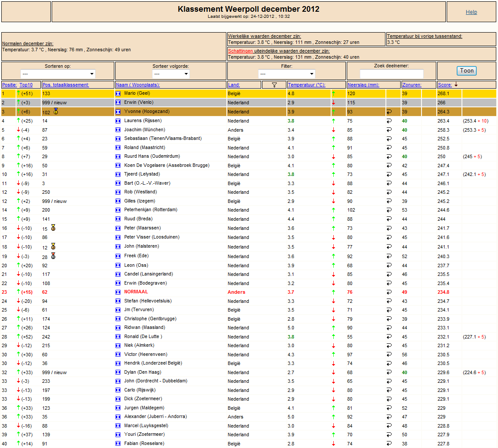The image size is (498, 448).
Task: Sort by Score column header
Action: (x=445, y=85)
